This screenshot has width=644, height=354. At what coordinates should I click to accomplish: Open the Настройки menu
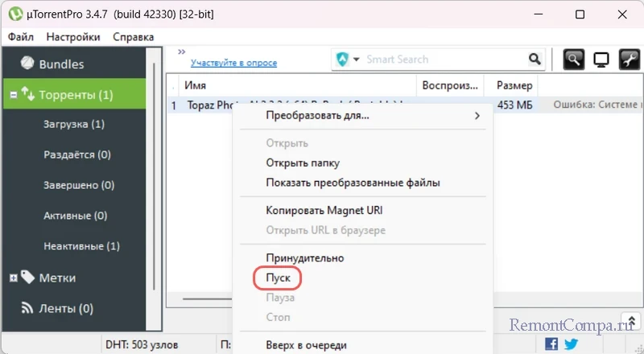coord(73,37)
